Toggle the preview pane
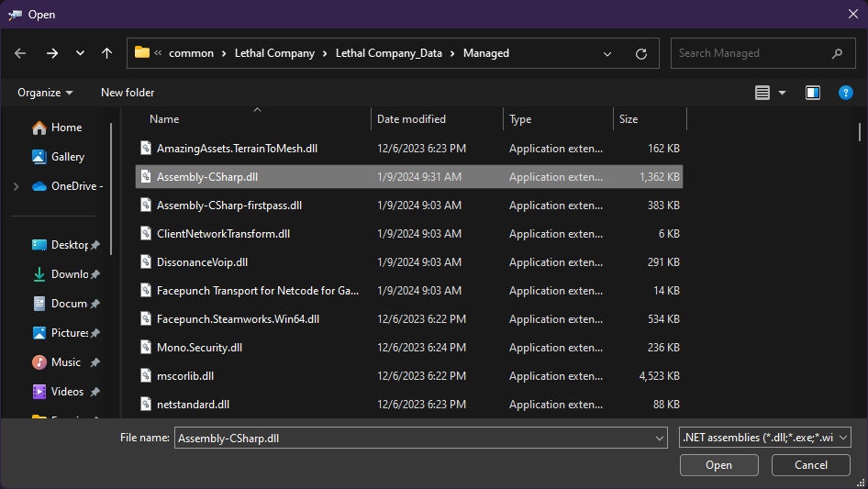This screenshot has width=868, height=489. pos(813,93)
